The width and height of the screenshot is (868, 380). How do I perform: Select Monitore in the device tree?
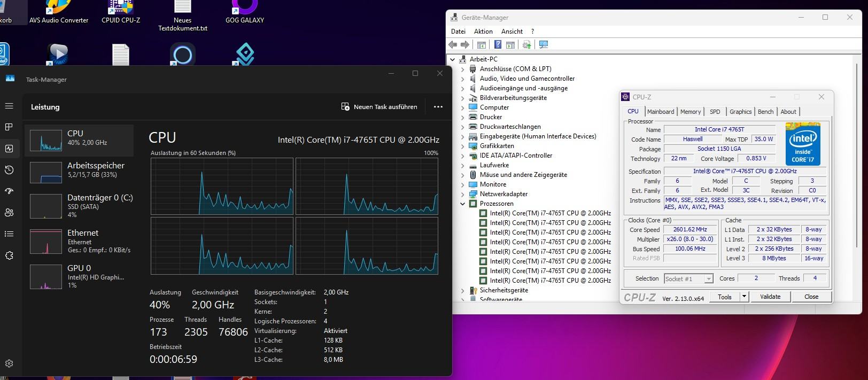(493, 184)
